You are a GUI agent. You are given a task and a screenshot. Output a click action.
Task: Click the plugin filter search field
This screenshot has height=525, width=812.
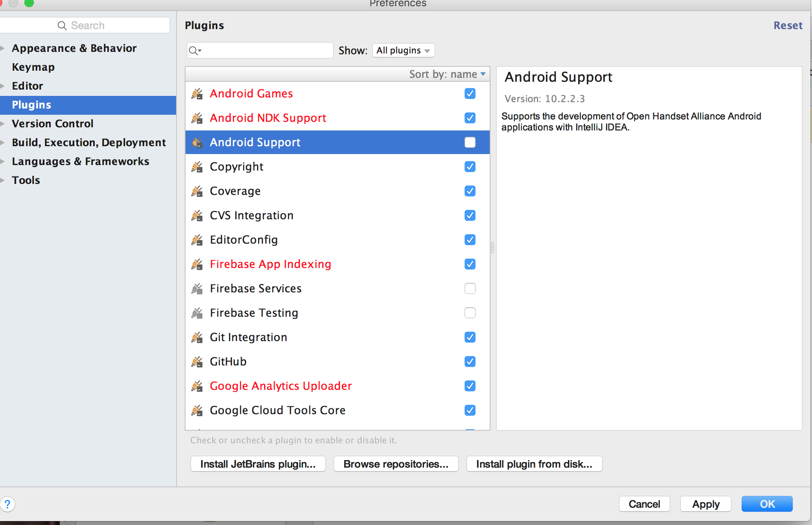260,50
